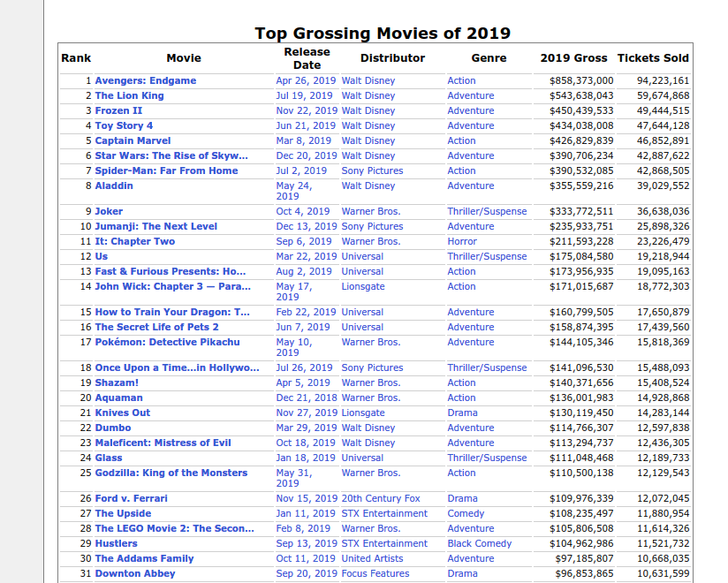Open How to Train Your Dragon link
Screen dimensions: 728x583
(172, 312)
